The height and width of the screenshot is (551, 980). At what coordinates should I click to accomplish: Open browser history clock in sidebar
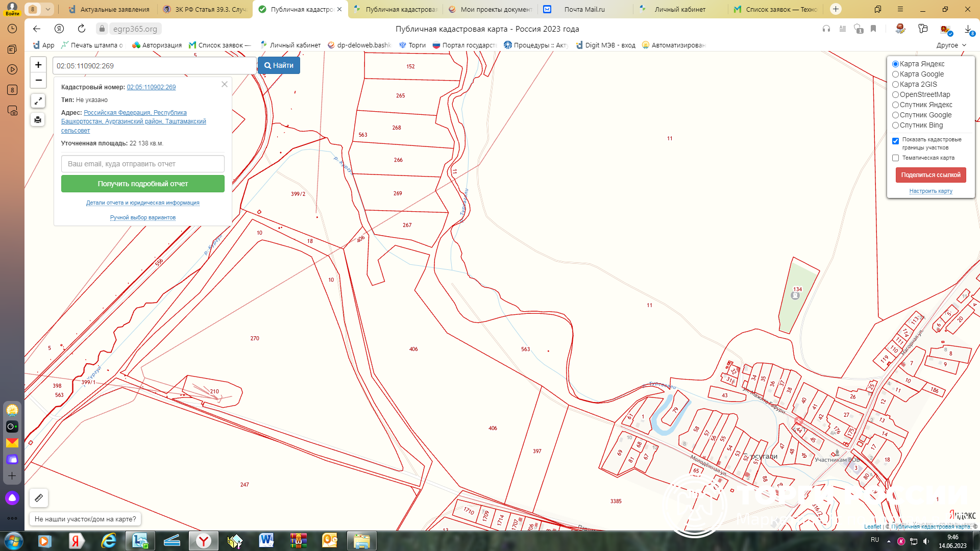(12, 29)
